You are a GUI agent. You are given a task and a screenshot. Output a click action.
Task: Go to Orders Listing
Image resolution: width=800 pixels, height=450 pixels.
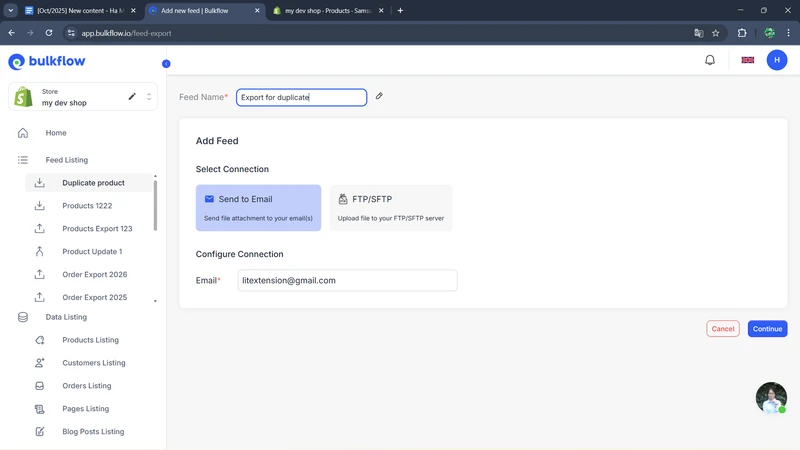click(x=87, y=386)
